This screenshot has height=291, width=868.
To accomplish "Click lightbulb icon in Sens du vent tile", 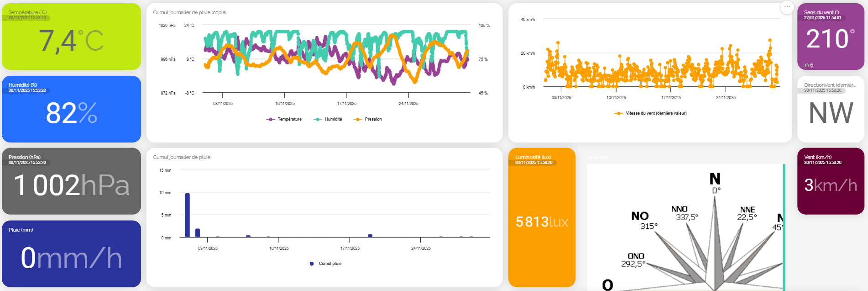I will 812,65.
